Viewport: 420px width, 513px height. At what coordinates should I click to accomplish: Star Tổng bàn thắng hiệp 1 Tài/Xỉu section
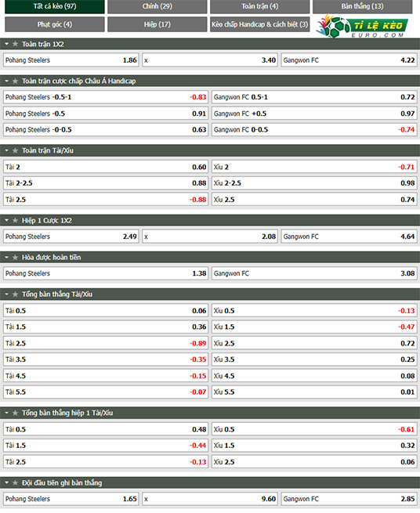[x=15, y=413]
